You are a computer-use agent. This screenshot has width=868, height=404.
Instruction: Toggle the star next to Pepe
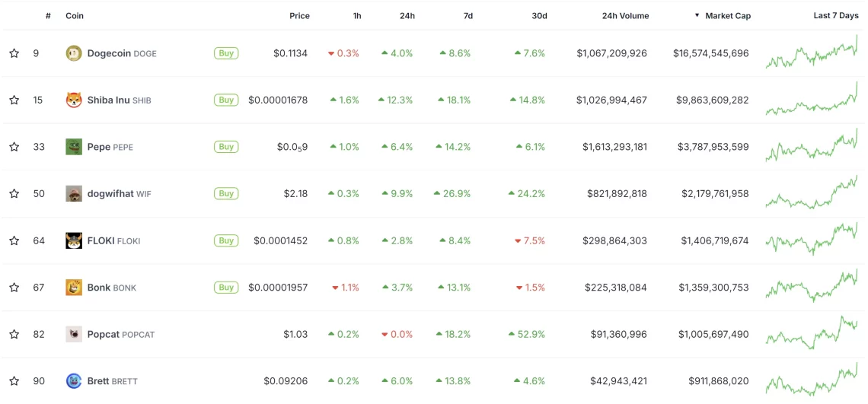[x=14, y=147]
